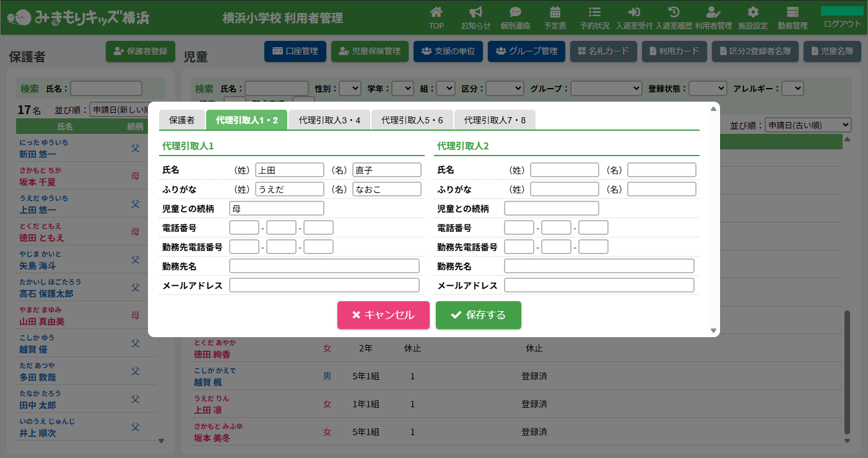Expand the 性別 filter dropdown
Viewport: 868px width, 458px height.
click(x=350, y=89)
